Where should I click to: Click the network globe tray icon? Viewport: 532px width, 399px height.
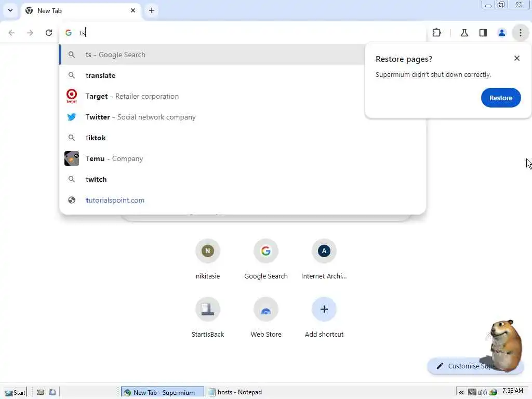click(x=493, y=393)
